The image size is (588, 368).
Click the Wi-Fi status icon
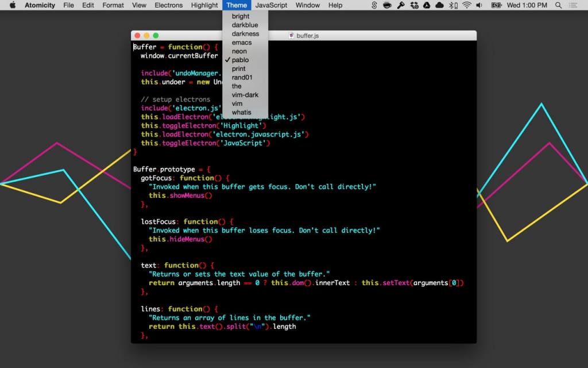coord(467,5)
